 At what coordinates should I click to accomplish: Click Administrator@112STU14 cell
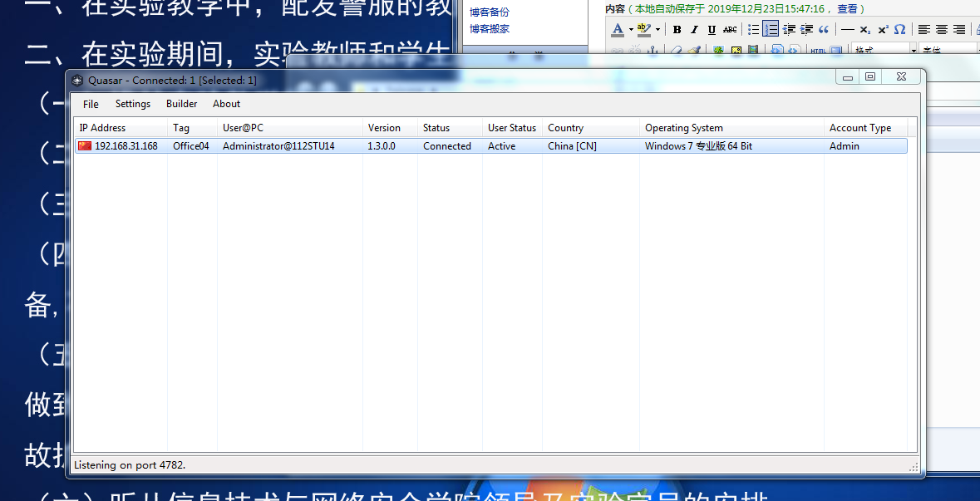(x=278, y=146)
